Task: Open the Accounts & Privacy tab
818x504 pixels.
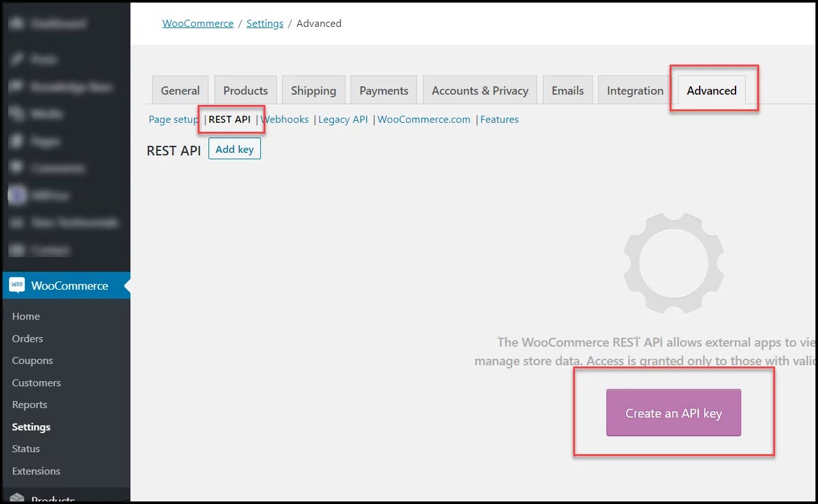Action: click(x=480, y=90)
